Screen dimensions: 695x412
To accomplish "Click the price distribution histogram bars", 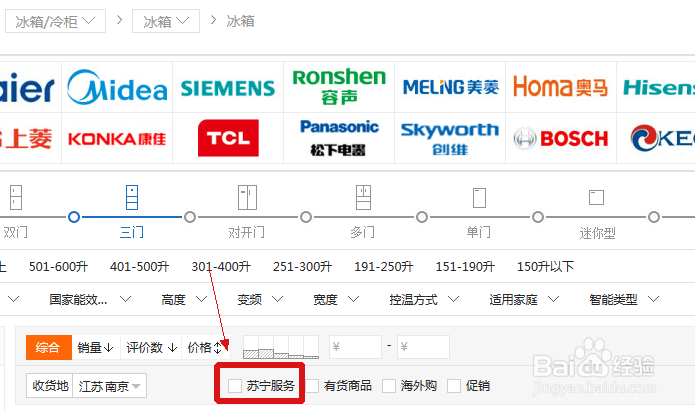I will coord(281,347).
